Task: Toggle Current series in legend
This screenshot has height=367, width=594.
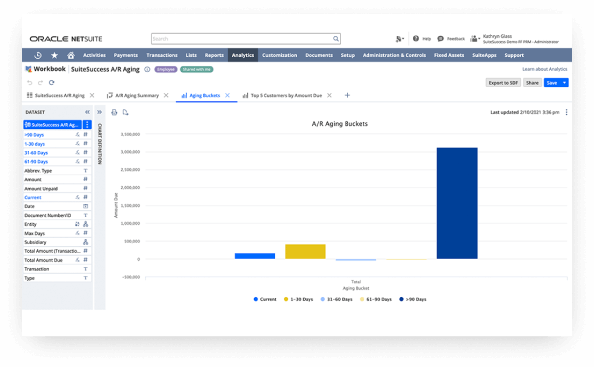Action: point(265,299)
